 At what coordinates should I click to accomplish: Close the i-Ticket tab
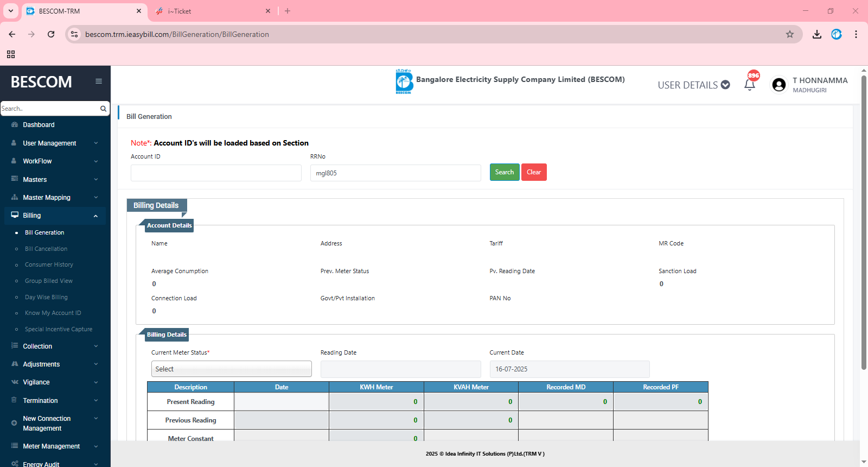268,11
